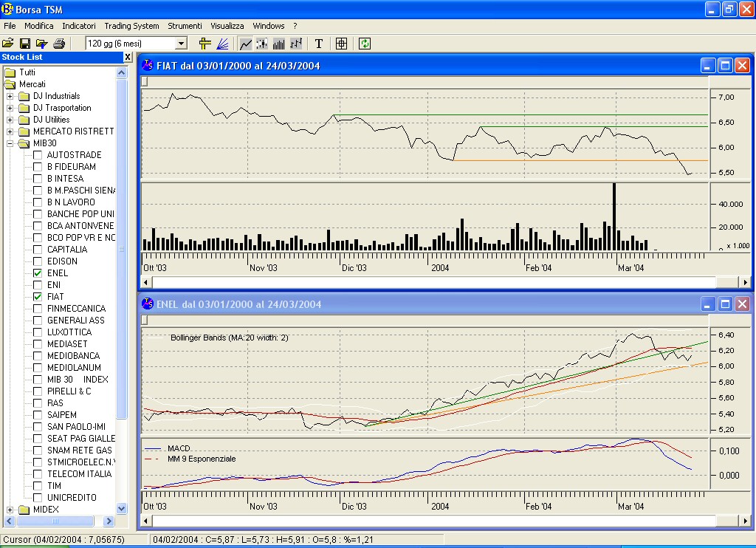Close the ENEL chart window
This screenshot has height=548, width=756.
tap(743, 304)
